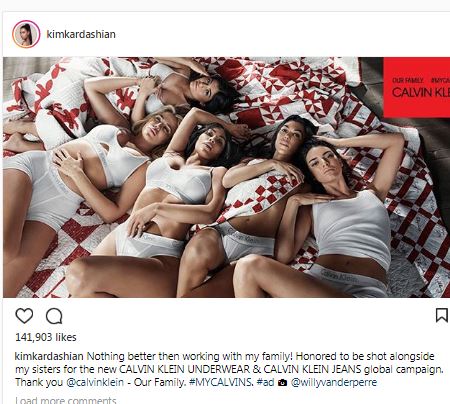Viewport: 450px width, 404px height.
Task: Click the CALVIN KLE logo text in the photo
Action: (x=421, y=92)
